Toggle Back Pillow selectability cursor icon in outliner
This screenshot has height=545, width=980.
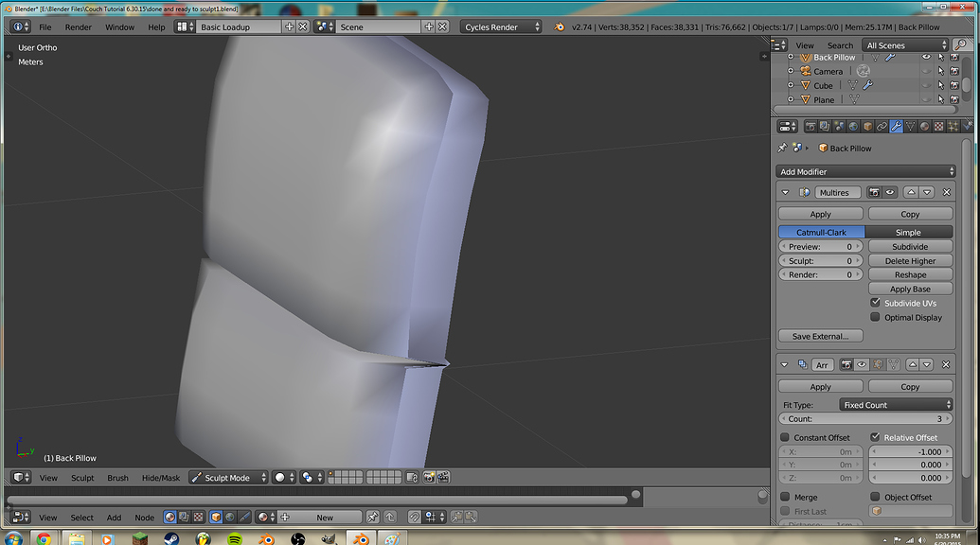(941, 58)
